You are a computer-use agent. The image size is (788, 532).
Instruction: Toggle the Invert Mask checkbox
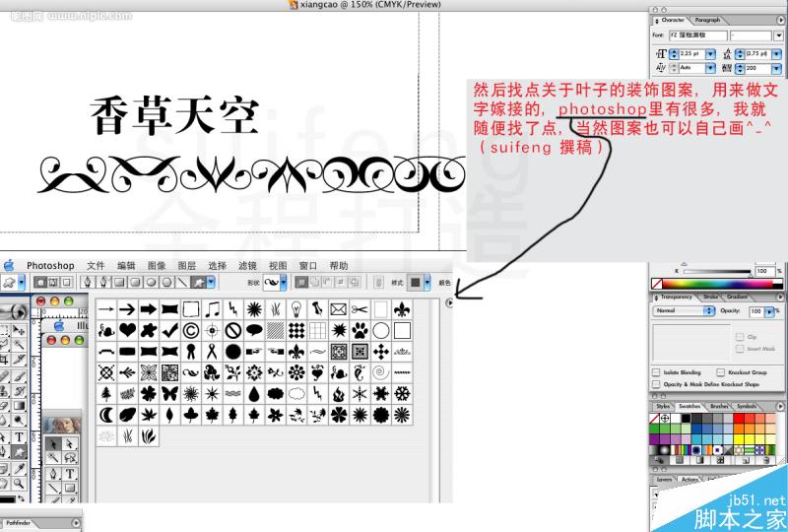click(x=740, y=349)
